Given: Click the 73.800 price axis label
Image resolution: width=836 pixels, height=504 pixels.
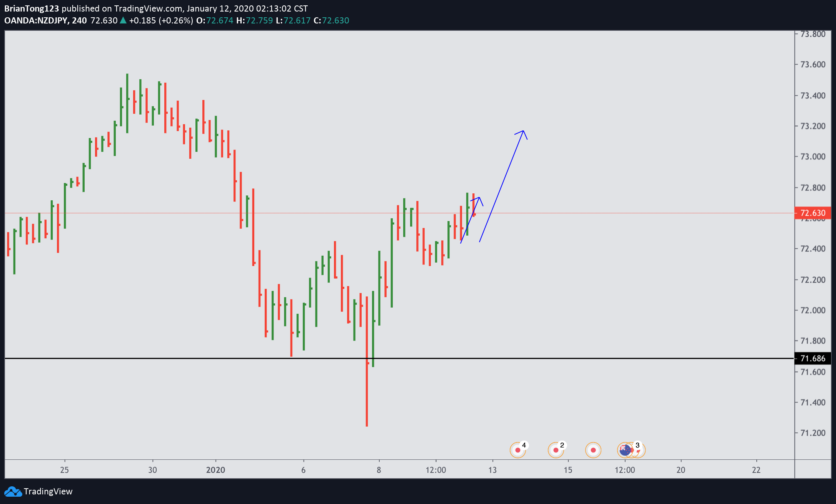Looking at the screenshot, I should coord(813,34).
